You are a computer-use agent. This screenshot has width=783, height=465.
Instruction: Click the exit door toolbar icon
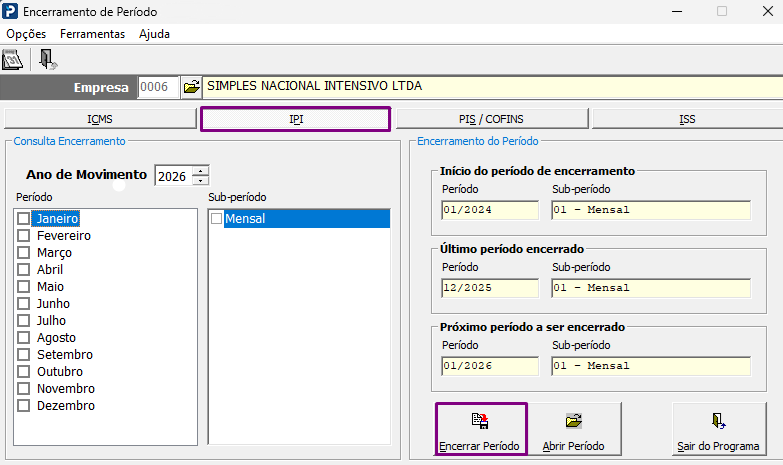coord(47,59)
